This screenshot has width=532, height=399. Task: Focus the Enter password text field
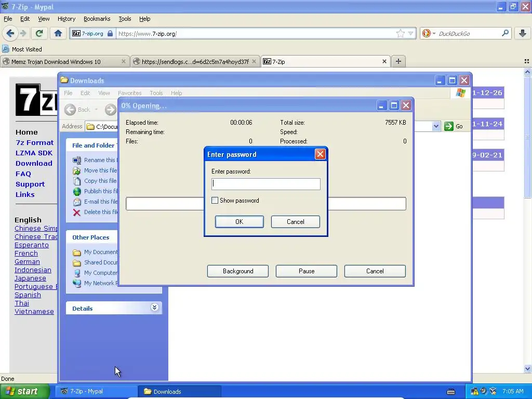pyautogui.click(x=265, y=184)
